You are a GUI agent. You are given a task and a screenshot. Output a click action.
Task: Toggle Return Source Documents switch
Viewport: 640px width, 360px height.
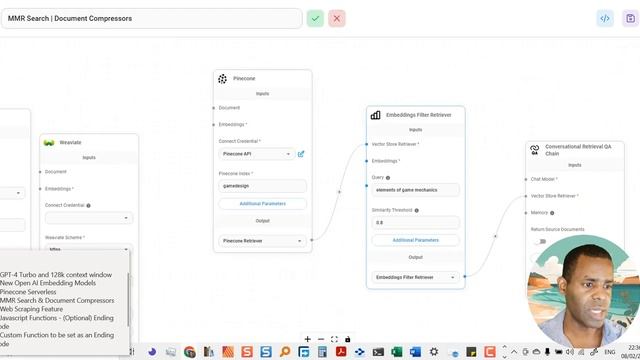tap(540, 242)
